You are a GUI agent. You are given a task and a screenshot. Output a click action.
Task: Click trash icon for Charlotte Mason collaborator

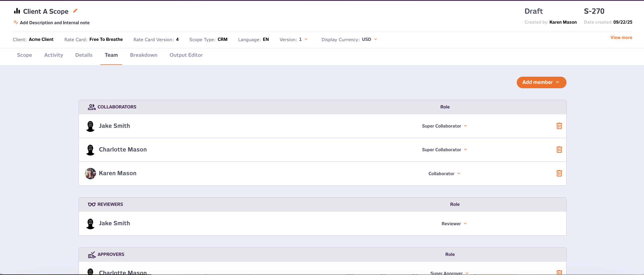click(559, 150)
